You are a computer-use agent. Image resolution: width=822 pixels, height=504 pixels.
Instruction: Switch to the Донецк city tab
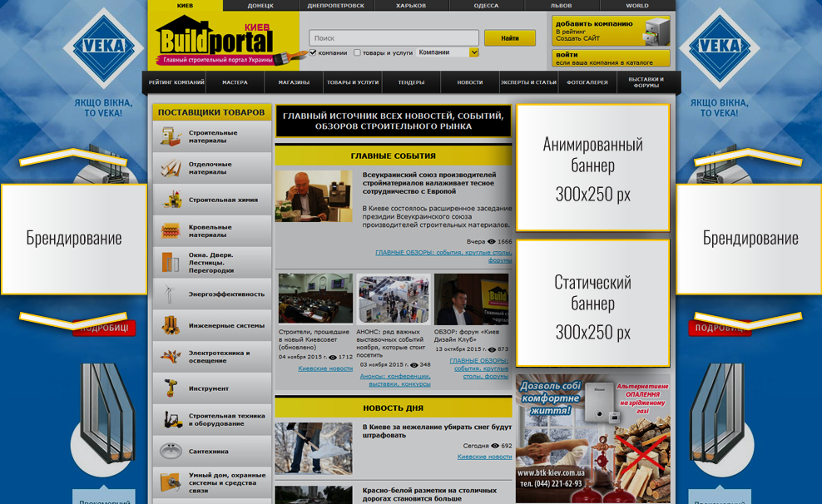[x=260, y=5]
